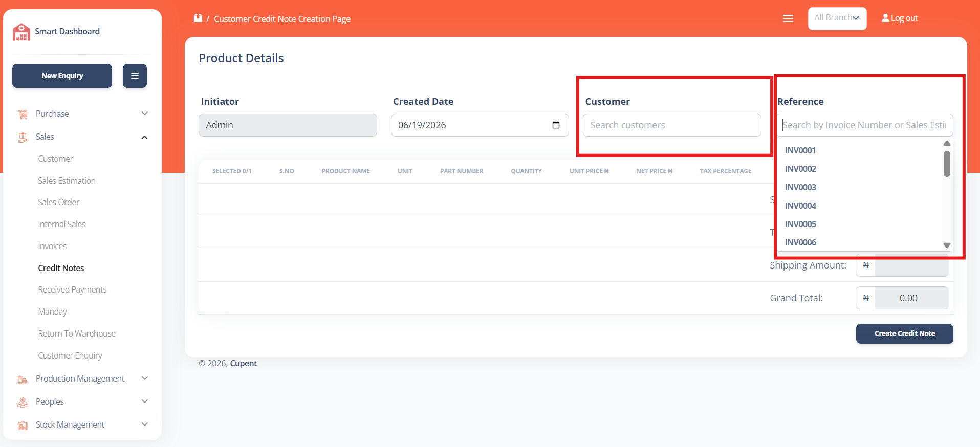Open Received Payments menu item
980x447 pixels.
72,289
